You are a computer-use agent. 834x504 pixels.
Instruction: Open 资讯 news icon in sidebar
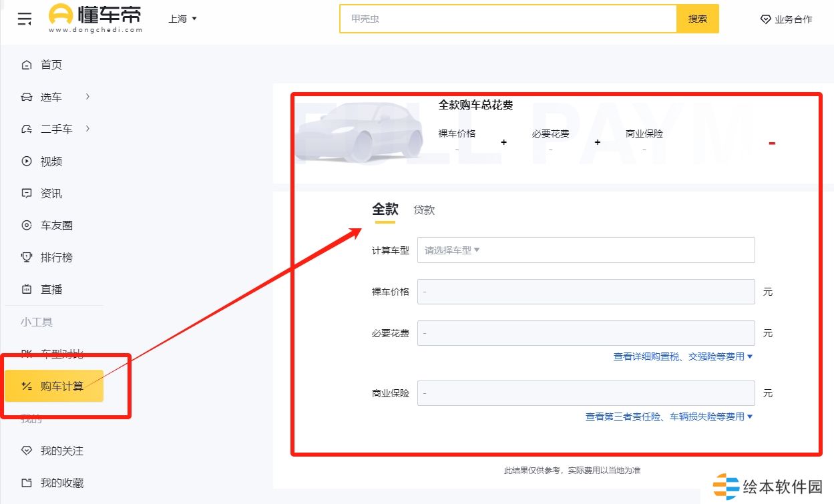(27, 193)
